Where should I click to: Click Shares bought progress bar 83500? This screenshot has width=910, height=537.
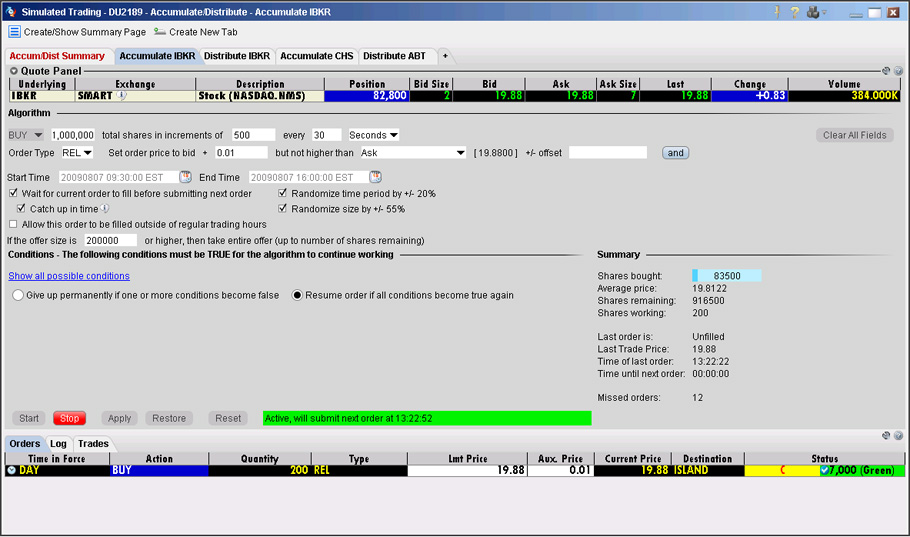pyautogui.click(x=727, y=276)
